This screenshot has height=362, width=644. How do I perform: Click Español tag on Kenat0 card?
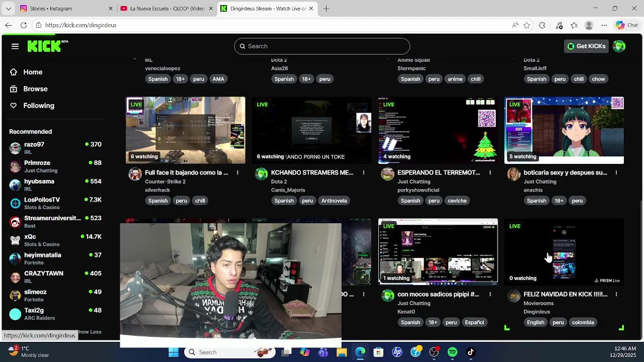[x=474, y=322]
